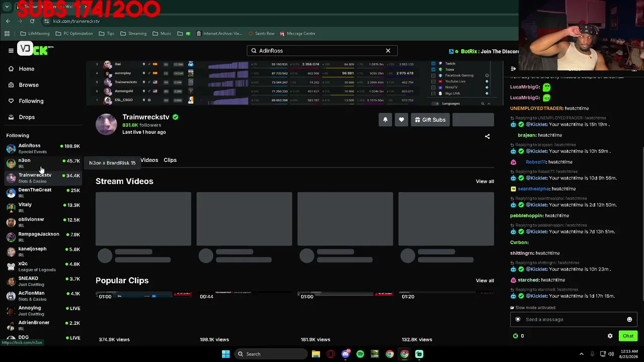Launch Opera from the taskbar

(331, 354)
